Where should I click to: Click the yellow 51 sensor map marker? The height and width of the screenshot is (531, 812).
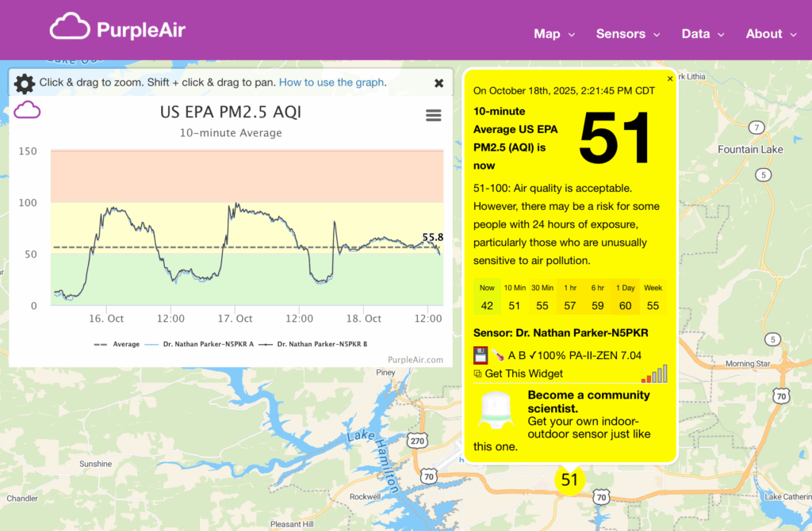point(569,480)
